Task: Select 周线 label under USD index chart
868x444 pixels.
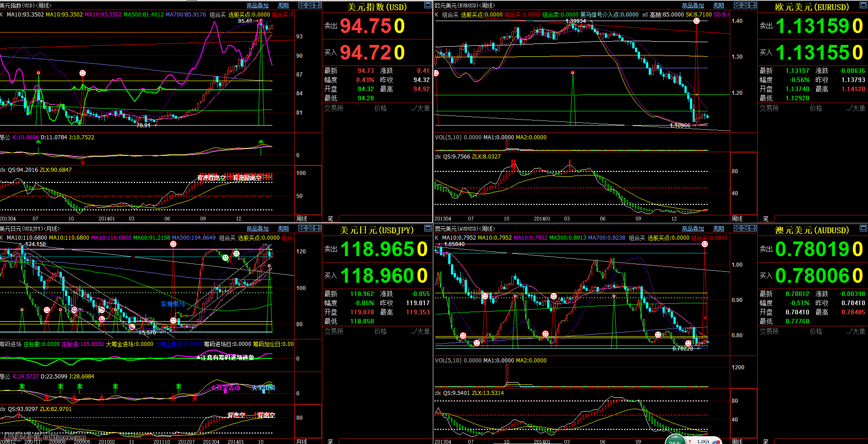Action: [x=302, y=219]
